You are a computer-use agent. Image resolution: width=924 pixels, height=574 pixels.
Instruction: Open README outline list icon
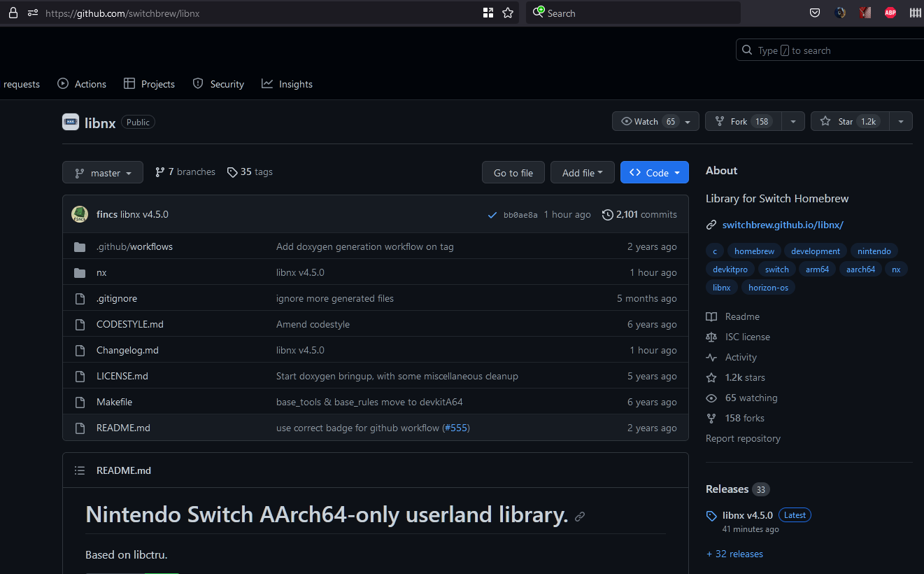click(x=80, y=470)
